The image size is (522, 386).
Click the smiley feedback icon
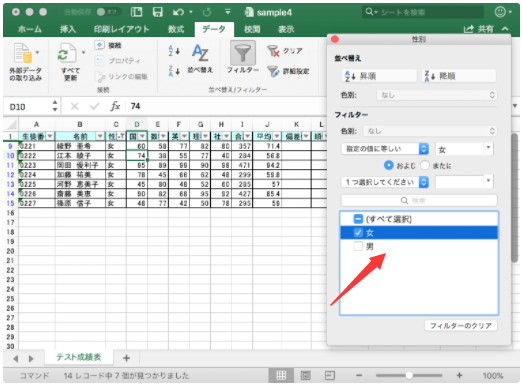pos(500,12)
